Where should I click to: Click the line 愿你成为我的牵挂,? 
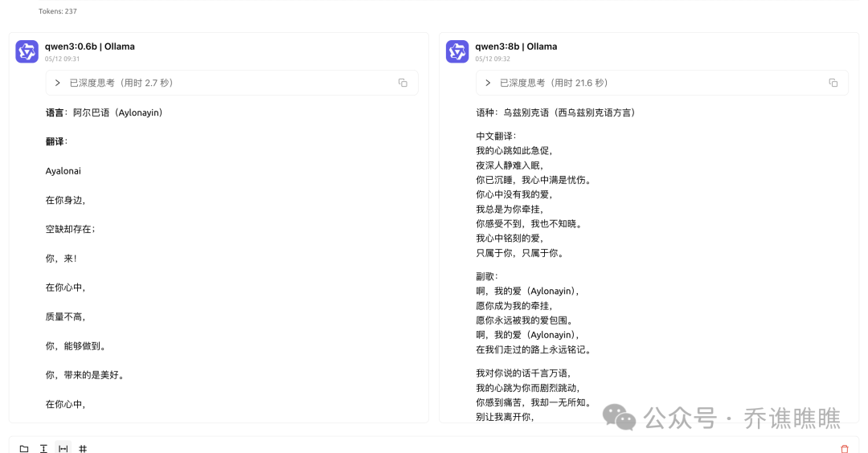click(514, 306)
